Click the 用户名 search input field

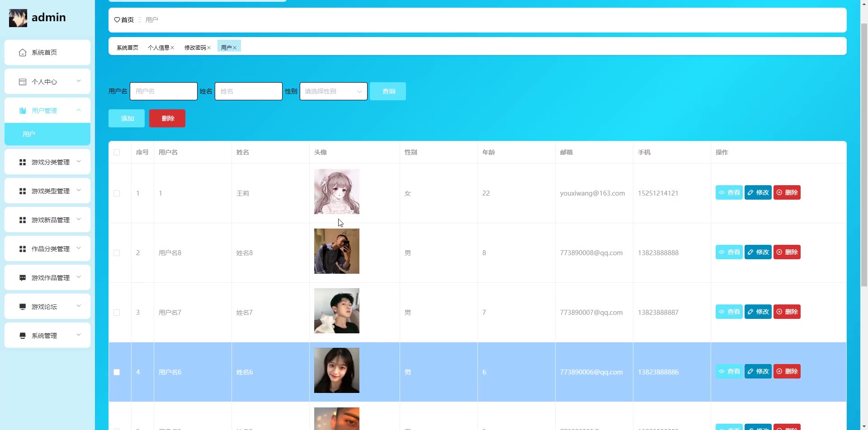click(164, 91)
